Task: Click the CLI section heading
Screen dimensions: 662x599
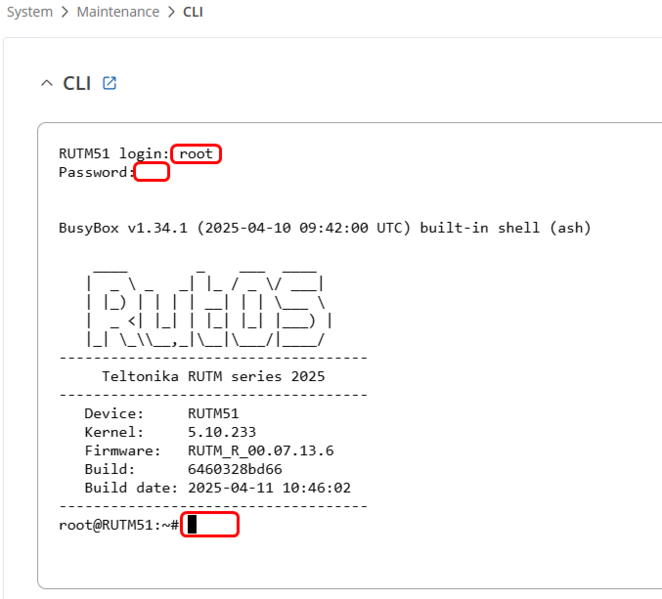Action: (77, 83)
